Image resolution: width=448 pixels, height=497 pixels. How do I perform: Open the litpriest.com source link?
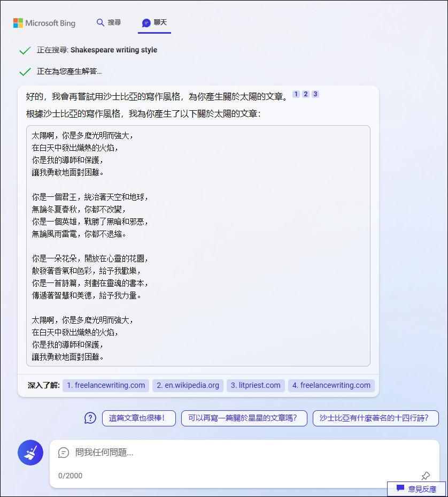pos(256,385)
